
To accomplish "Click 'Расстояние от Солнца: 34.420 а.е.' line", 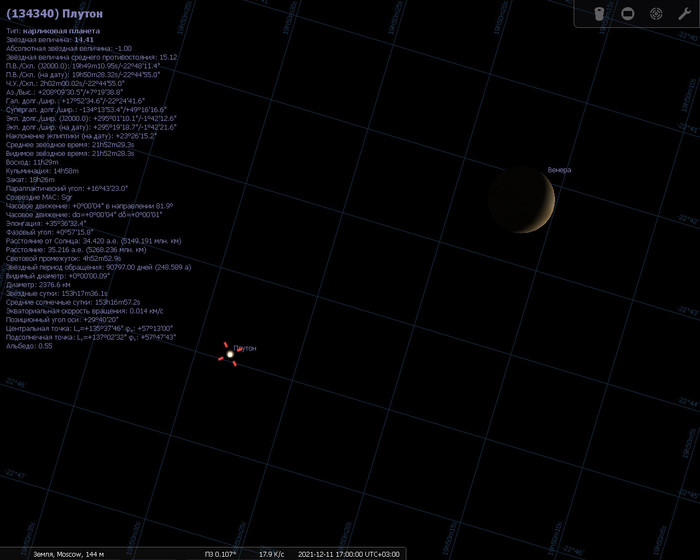I will 94,241.
